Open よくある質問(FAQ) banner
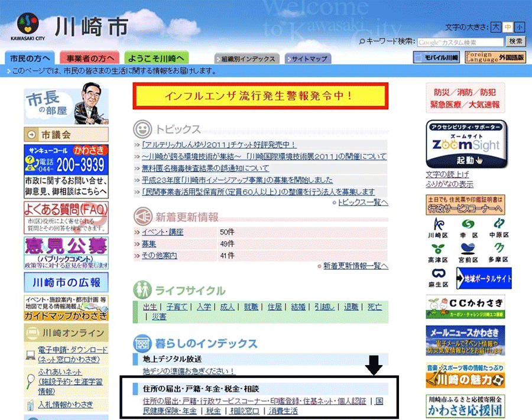 [x=66, y=217]
